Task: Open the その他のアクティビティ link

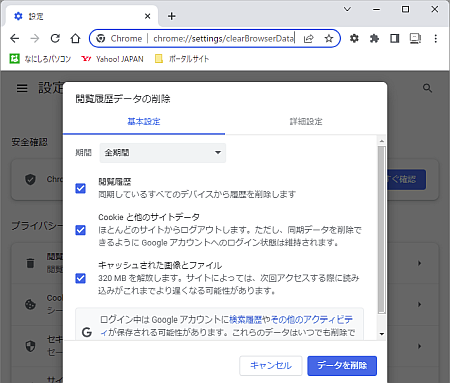Action: pyautogui.click(x=312, y=320)
